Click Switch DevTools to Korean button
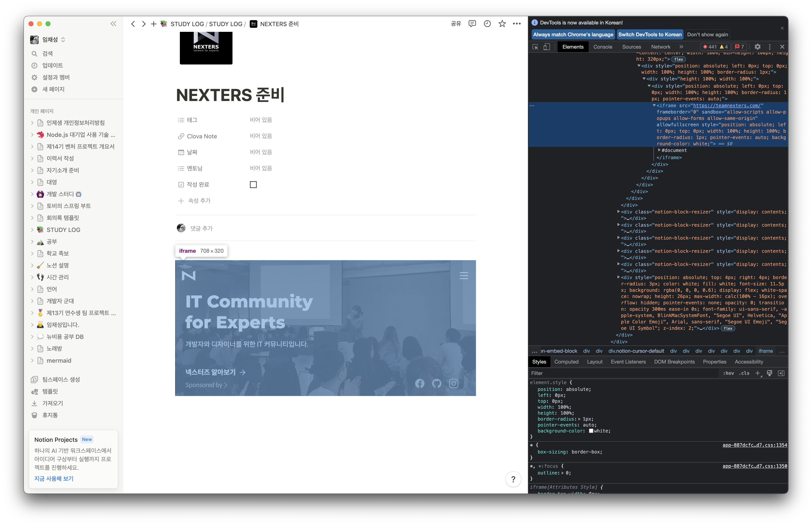Screen dimensions: 812x525 coord(650,34)
